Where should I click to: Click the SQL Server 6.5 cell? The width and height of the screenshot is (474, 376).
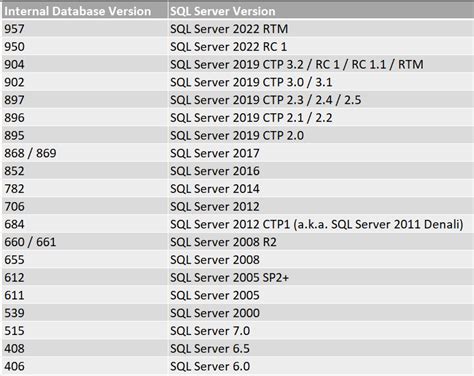pyautogui.click(x=321, y=348)
